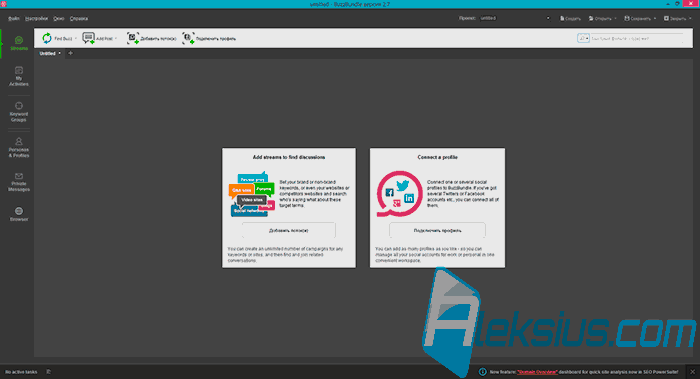Open Private Messages in the sidebar
This screenshot has height=379, width=700.
click(19, 182)
